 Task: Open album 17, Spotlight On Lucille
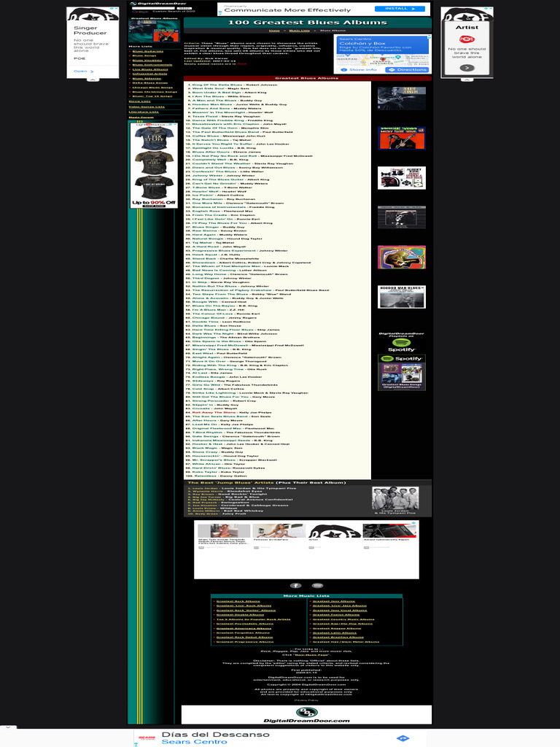tap(213, 148)
